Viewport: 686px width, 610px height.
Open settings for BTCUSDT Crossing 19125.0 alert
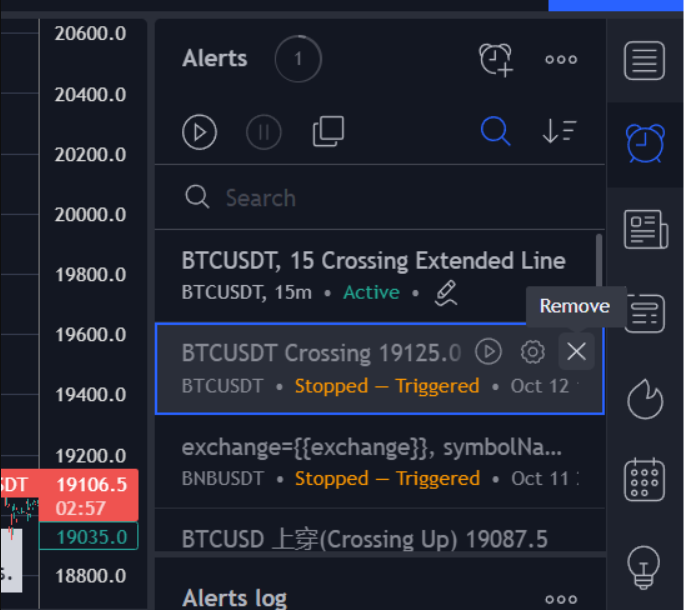pos(532,352)
